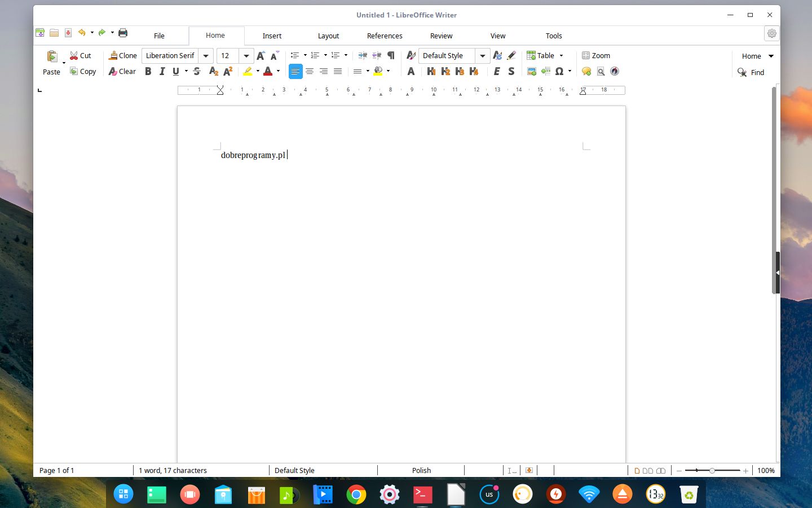Image resolution: width=812 pixels, height=508 pixels.
Task: Apply Emphasis character style (E icon)
Action: coord(497,71)
